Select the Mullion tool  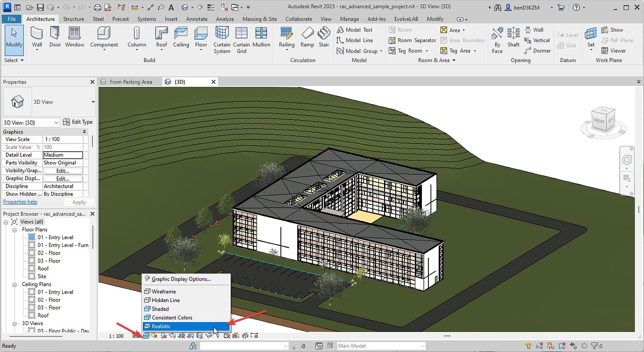(x=261, y=37)
